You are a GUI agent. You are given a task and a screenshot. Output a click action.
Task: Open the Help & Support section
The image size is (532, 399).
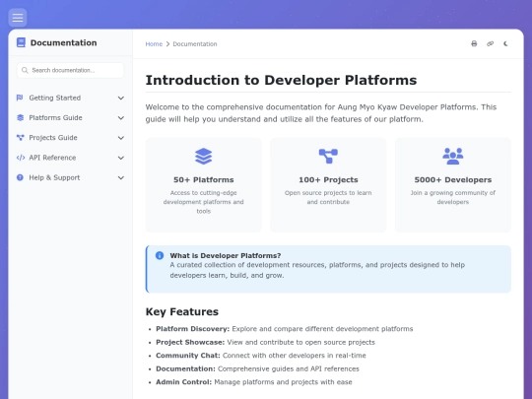70,177
